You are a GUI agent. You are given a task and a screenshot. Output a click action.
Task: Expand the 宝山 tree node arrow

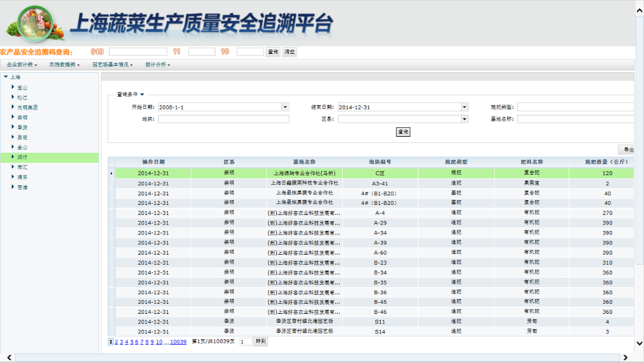[x=12, y=87]
